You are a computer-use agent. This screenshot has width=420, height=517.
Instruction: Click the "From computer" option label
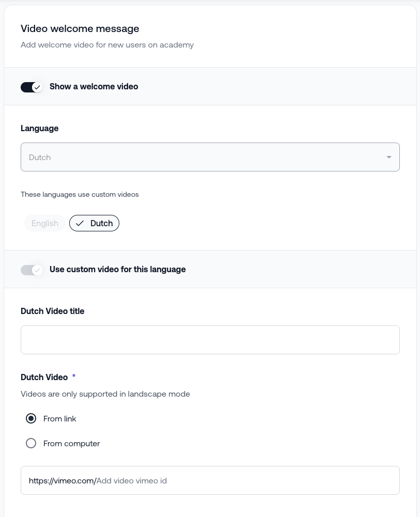(x=71, y=443)
